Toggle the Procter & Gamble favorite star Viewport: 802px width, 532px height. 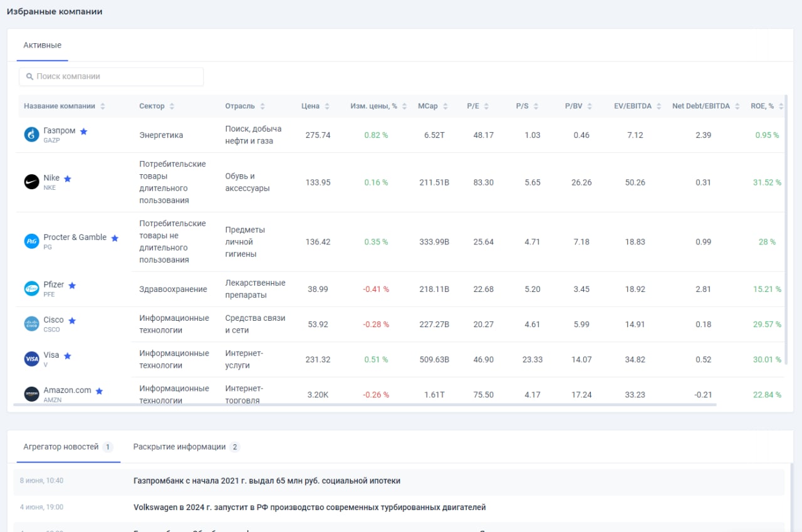[x=115, y=238]
